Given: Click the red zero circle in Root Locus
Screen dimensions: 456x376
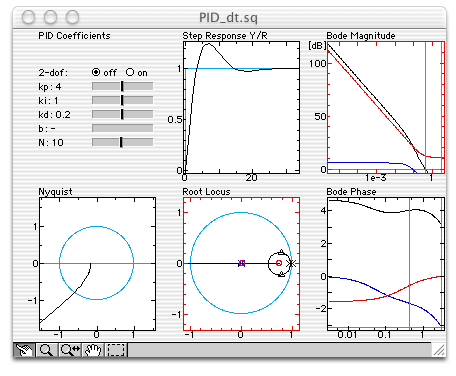Looking at the screenshot, I should 279,263.
